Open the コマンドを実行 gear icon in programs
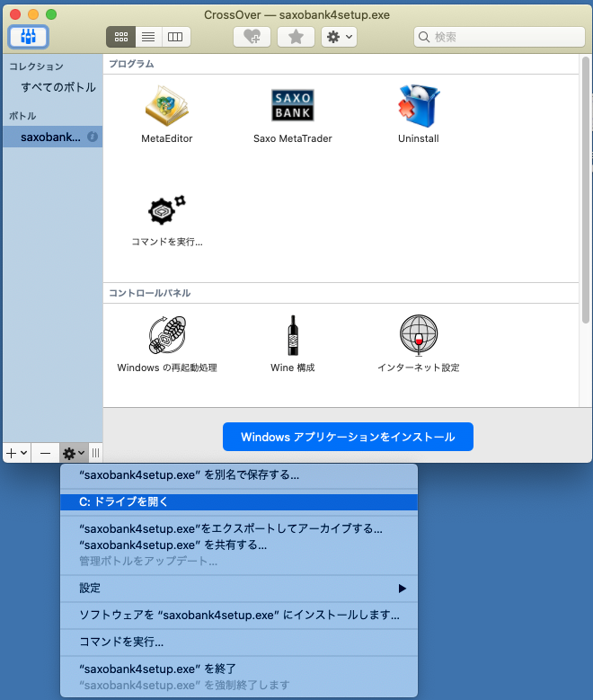 [x=166, y=210]
